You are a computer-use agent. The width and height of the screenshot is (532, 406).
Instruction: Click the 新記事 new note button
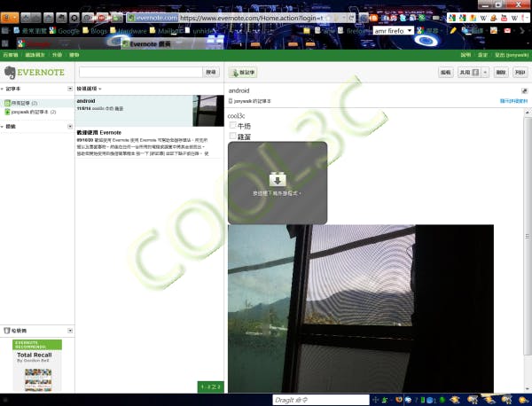point(243,72)
